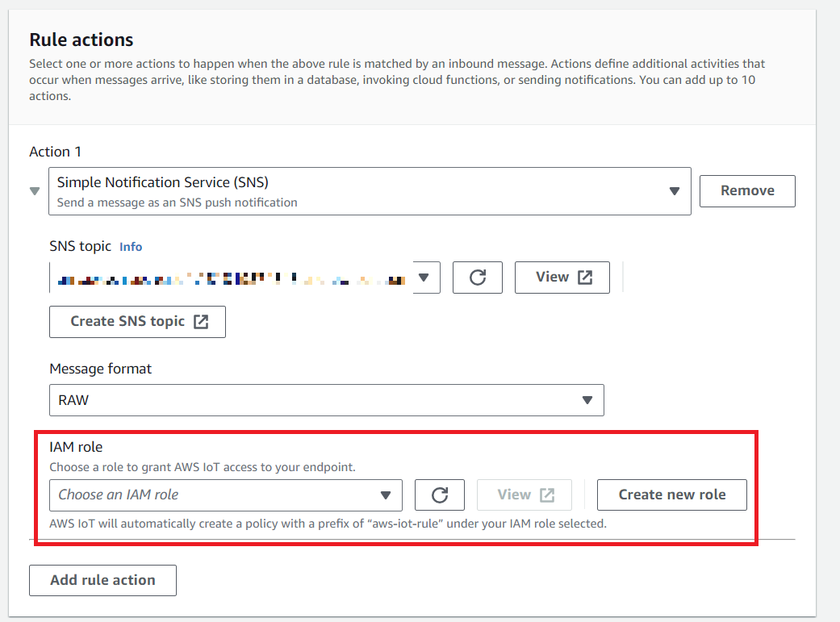Click the Create SNS topic button label
Screen dimensions: 840x622
(127, 321)
